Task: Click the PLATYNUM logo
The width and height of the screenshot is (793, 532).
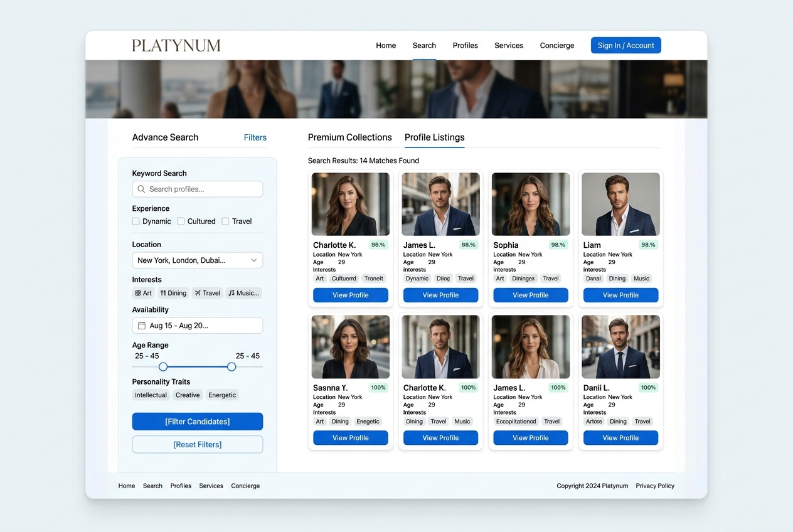Action: 176,46
